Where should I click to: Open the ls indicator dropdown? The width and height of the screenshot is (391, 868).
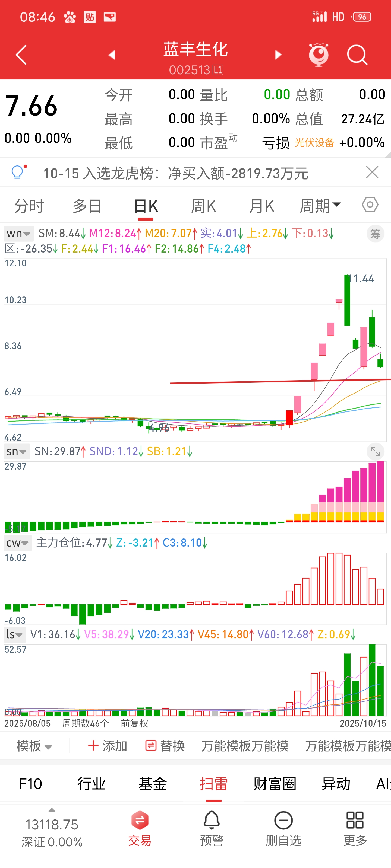point(14,634)
